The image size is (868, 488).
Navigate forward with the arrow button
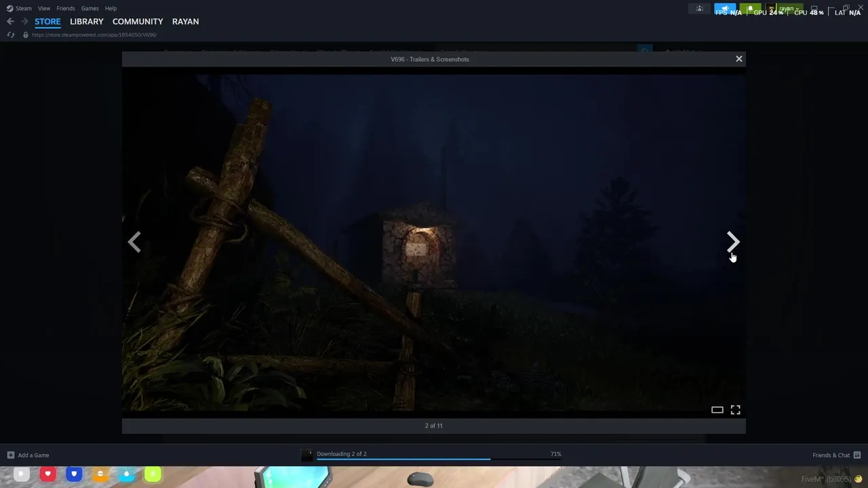(x=24, y=22)
